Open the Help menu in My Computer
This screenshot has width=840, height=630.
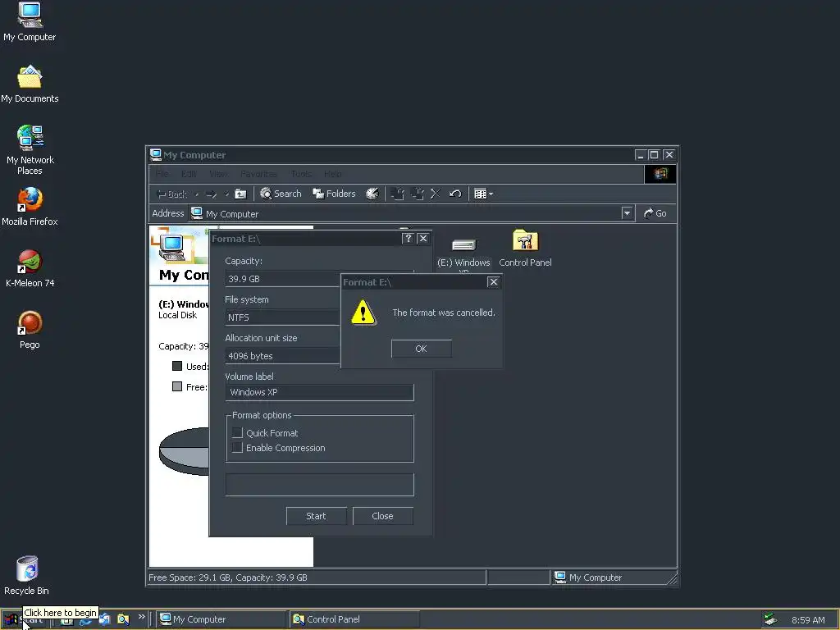pyautogui.click(x=333, y=174)
